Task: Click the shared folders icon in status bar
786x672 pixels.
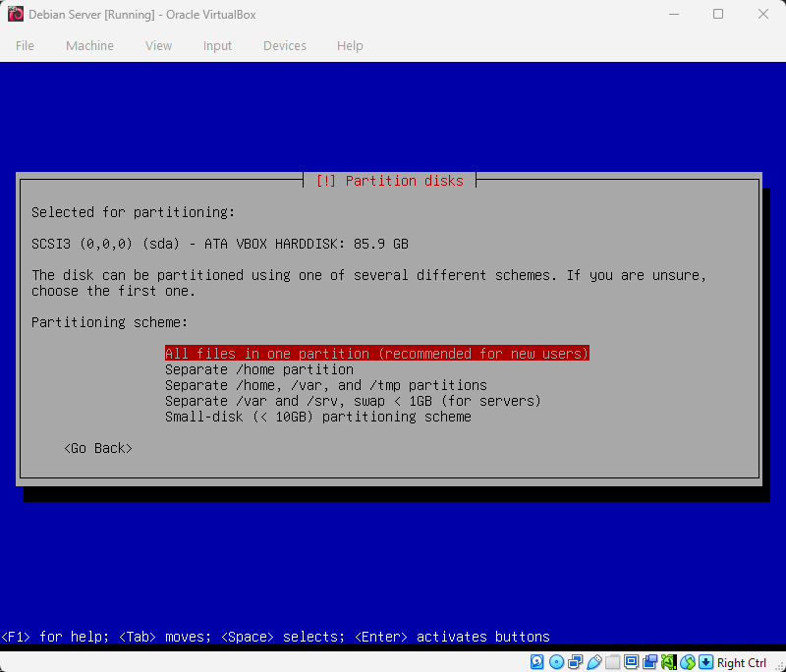Action: tap(613, 662)
